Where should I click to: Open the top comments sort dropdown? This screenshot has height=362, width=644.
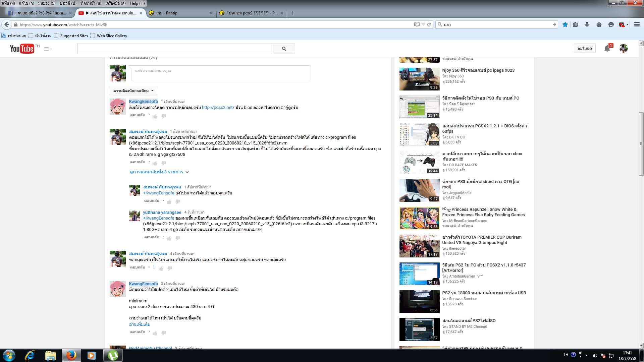tap(133, 90)
